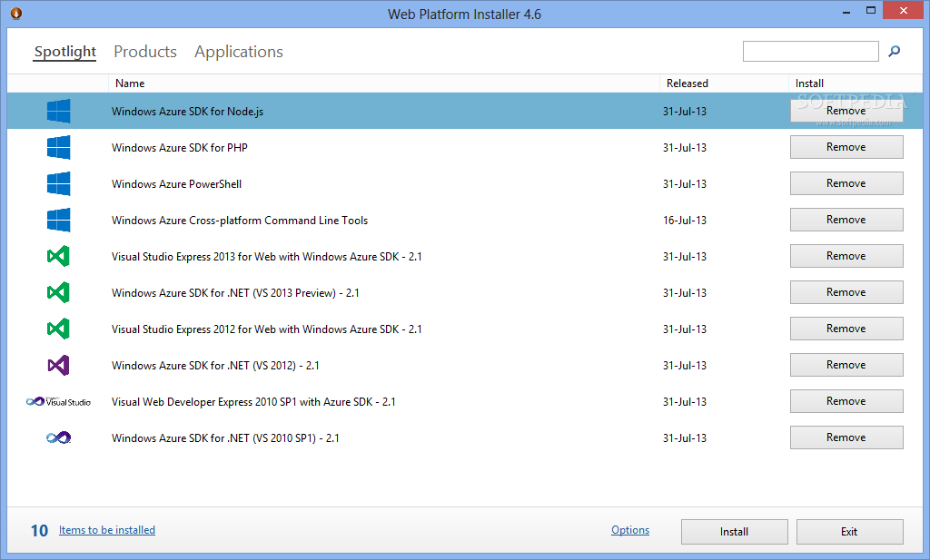930x560 pixels.
Task: Click the Exit button
Action: [x=849, y=532]
